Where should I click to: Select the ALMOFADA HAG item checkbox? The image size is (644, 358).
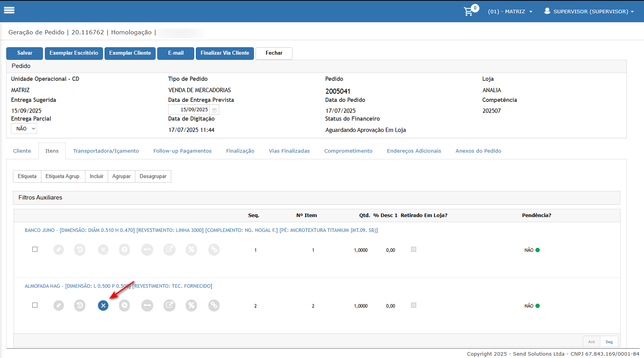[x=35, y=305]
